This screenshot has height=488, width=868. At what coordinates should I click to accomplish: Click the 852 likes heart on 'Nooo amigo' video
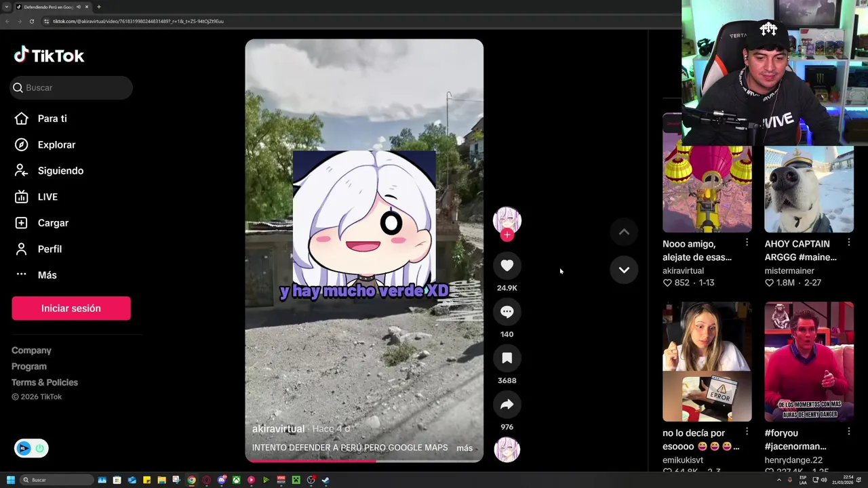pos(667,283)
